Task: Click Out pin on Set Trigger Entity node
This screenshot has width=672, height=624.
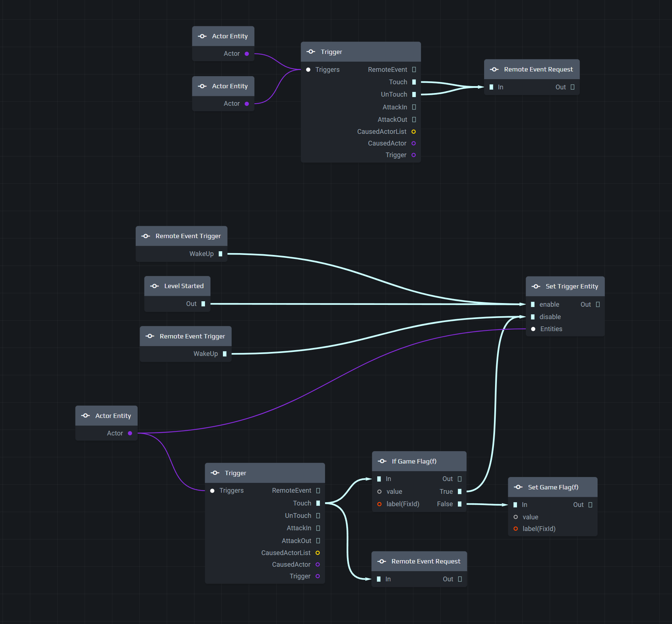Action: coord(598,305)
